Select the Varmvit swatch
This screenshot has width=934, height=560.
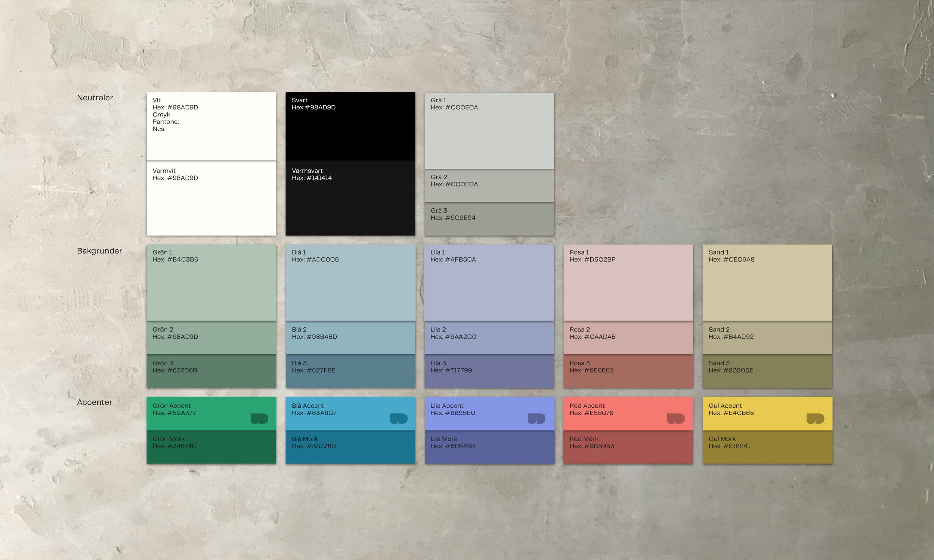point(211,199)
